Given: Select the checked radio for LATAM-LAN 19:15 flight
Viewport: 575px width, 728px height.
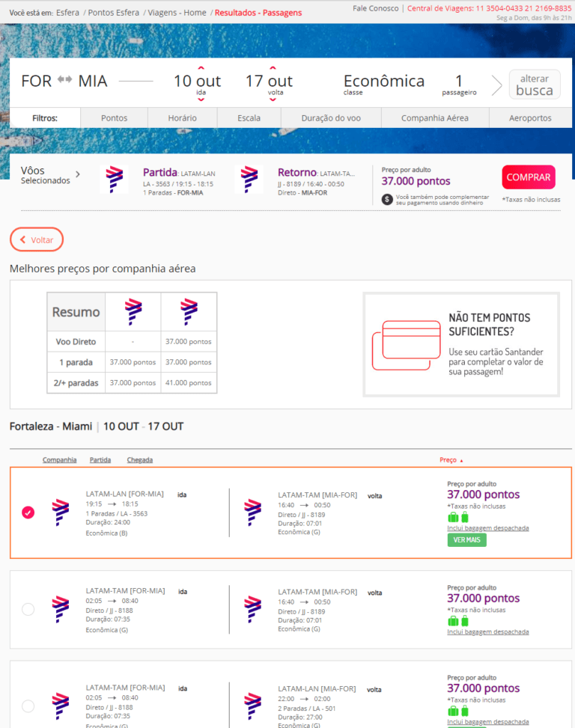Looking at the screenshot, I should [x=28, y=513].
